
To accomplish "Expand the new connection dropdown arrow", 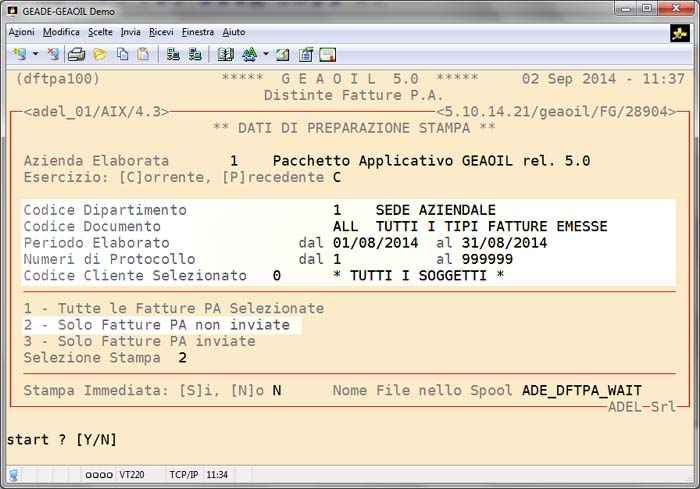I will 35,54.
